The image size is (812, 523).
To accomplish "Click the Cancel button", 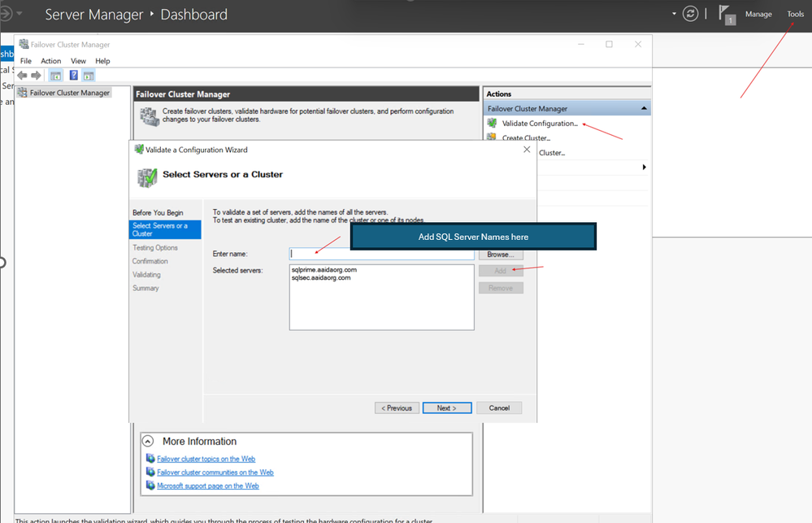I will [499, 408].
